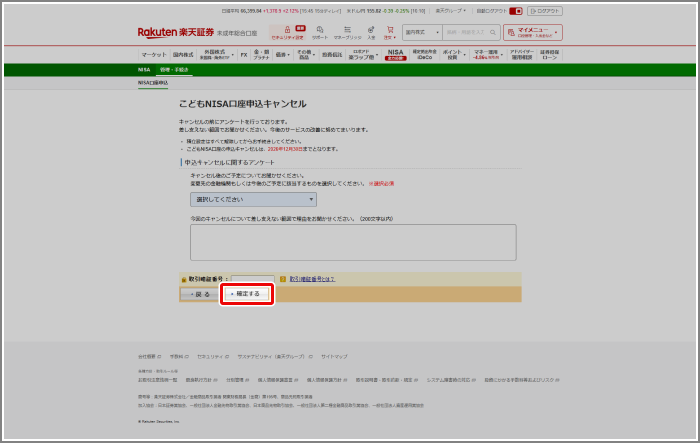Click the stock search input field
Viewport: 700px width, 443px height.
click(466, 32)
